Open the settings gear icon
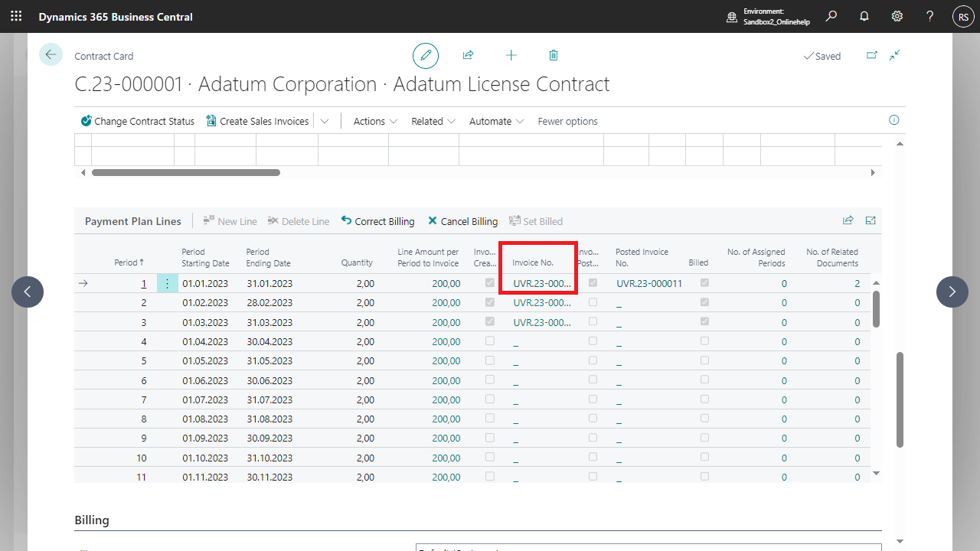Image resolution: width=980 pixels, height=551 pixels. point(897,16)
